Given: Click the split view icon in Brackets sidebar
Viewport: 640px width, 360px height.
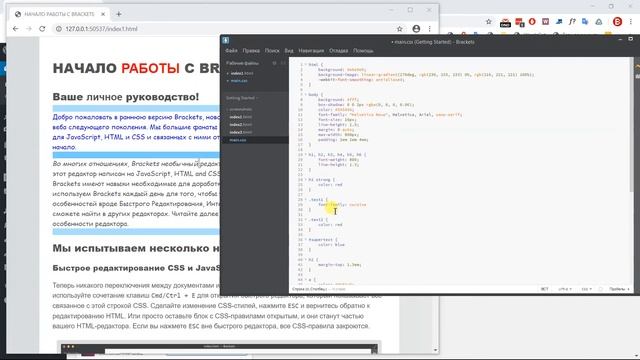Looking at the screenshot, I should coord(283,63).
